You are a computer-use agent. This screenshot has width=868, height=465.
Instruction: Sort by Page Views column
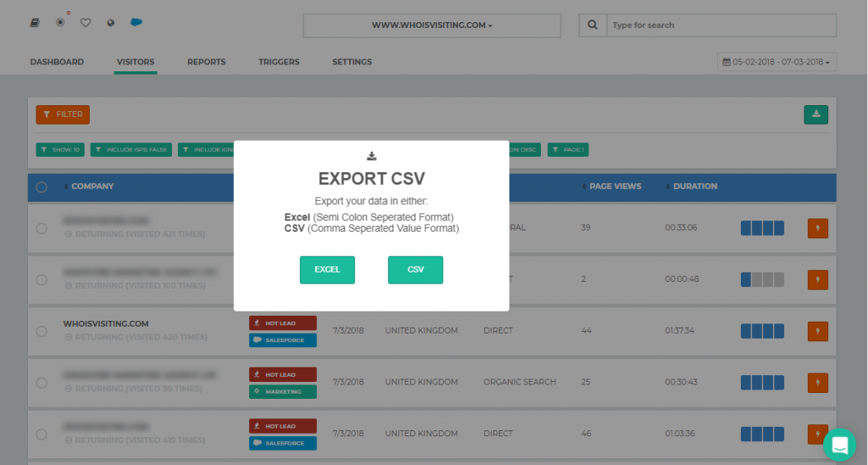coord(612,186)
